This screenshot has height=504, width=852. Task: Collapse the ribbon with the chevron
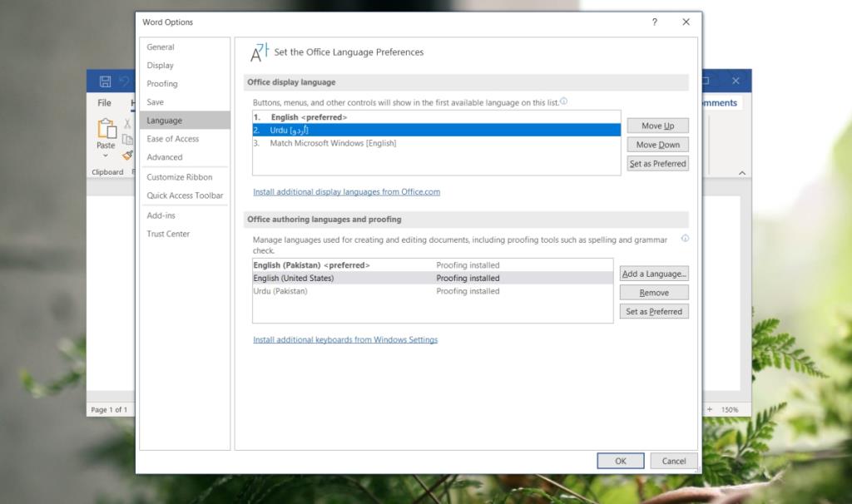pyautogui.click(x=741, y=173)
